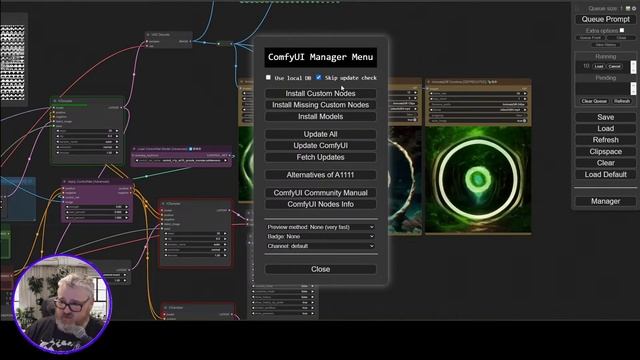The height and width of the screenshot is (360, 640).
Task: Click Clear in the side panel
Action: [x=606, y=163]
